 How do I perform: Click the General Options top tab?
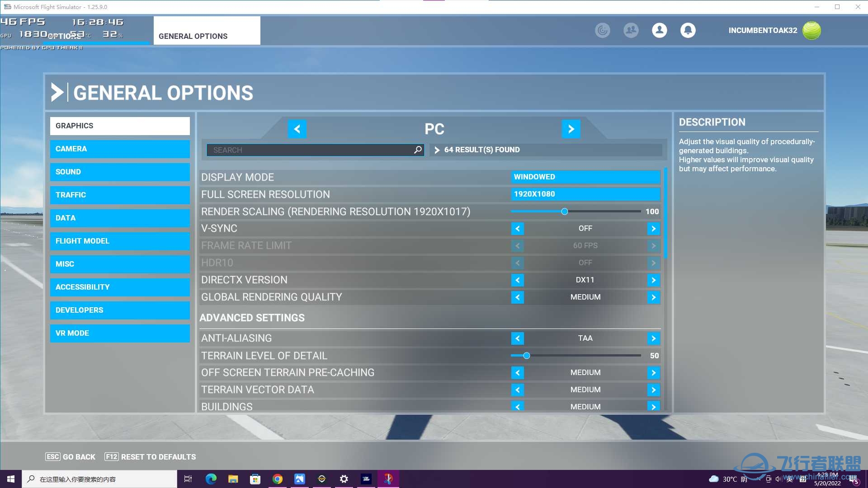click(207, 31)
